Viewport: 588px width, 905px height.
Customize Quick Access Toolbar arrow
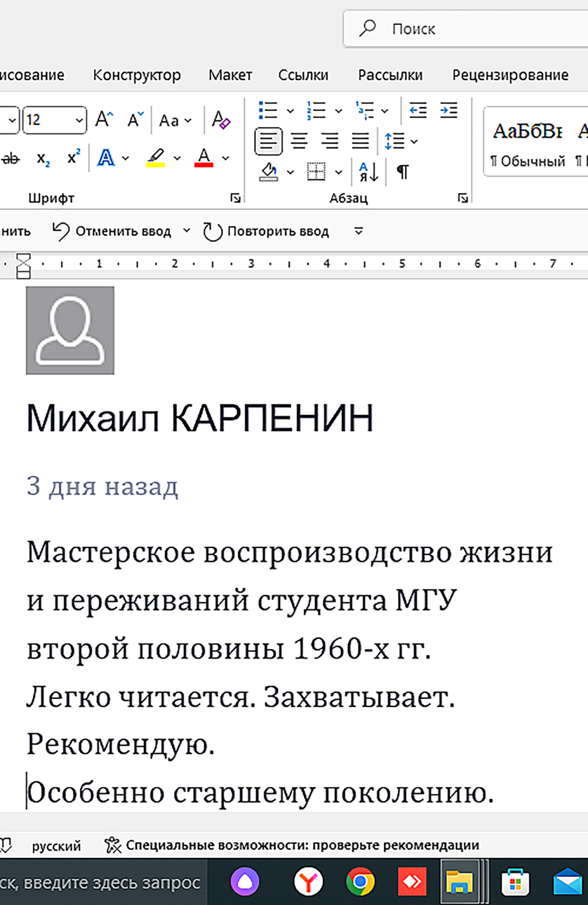[x=359, y=231]
